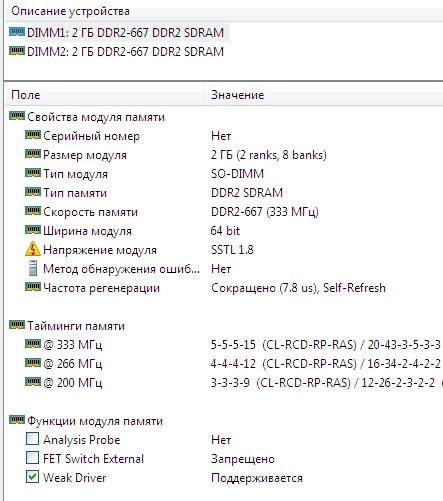This screenshot has height=501, width=443.
Task: Click server icon at Метод обнаружения ошибок
Action: (x=33, y=268)
